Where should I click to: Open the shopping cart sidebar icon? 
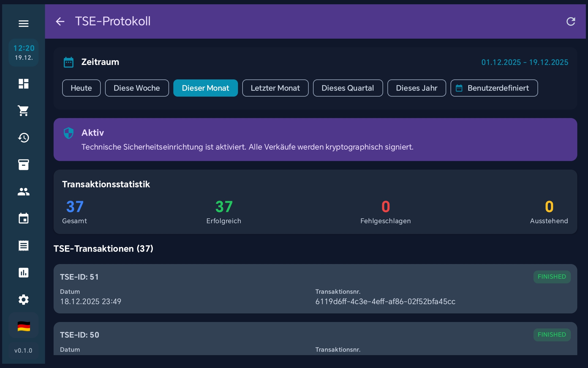pos(24,111)
